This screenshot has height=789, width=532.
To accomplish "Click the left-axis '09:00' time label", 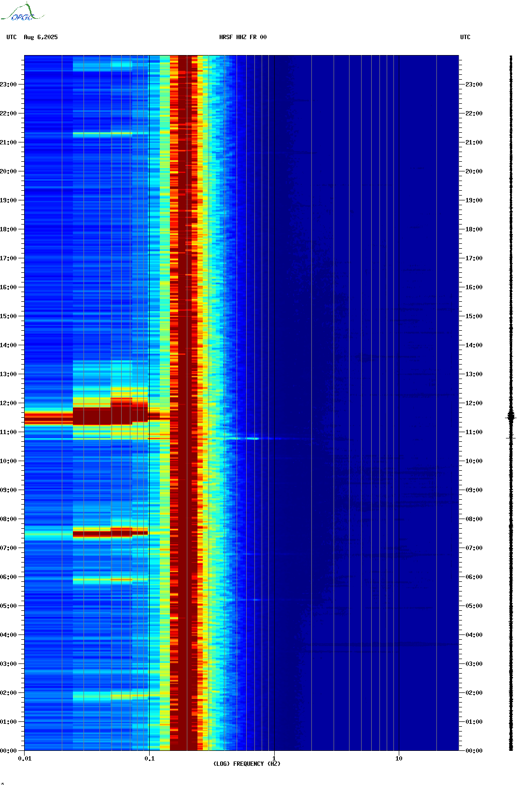I will [8, 490].
